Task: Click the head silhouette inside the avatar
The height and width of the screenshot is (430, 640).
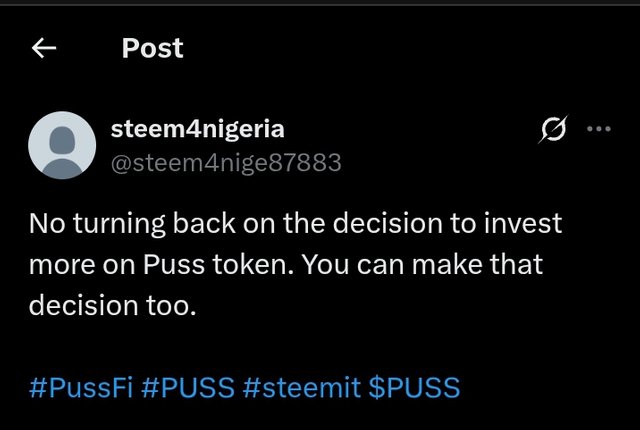Action: [62, 140]
